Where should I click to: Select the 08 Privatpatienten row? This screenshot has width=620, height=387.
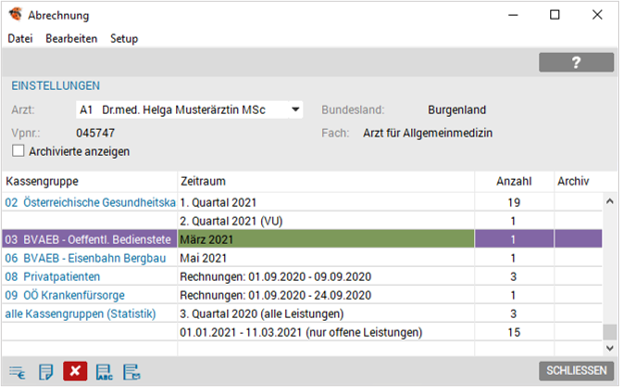[302, 277]
